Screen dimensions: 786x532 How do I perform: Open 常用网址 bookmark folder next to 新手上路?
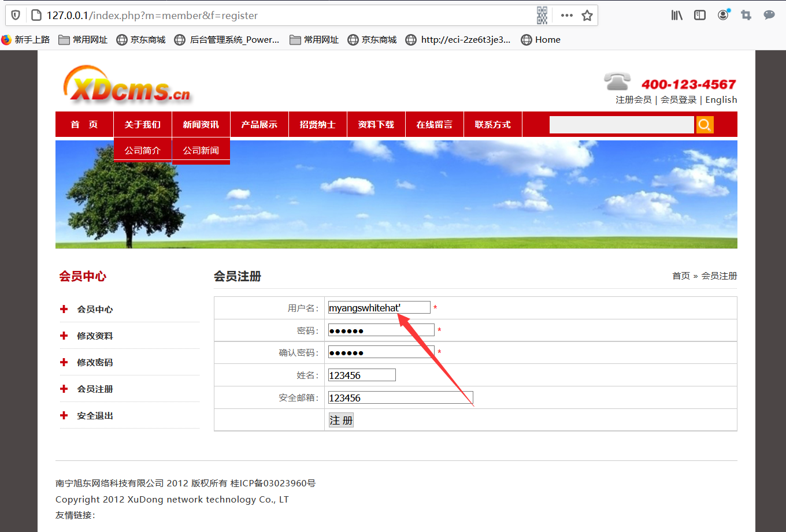point(83,40)
